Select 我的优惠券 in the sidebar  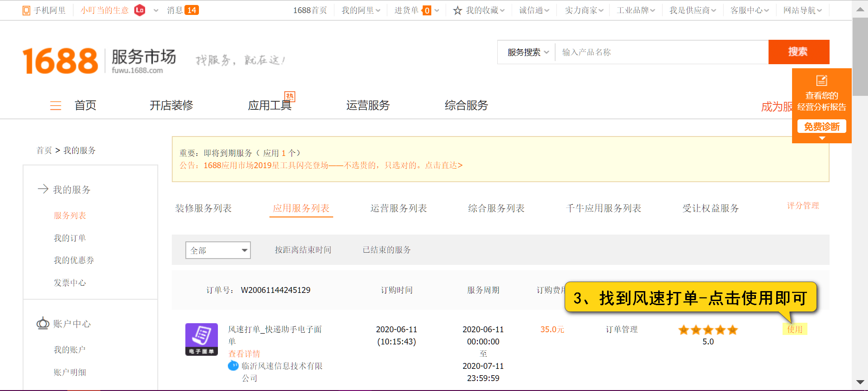[74, 260]
